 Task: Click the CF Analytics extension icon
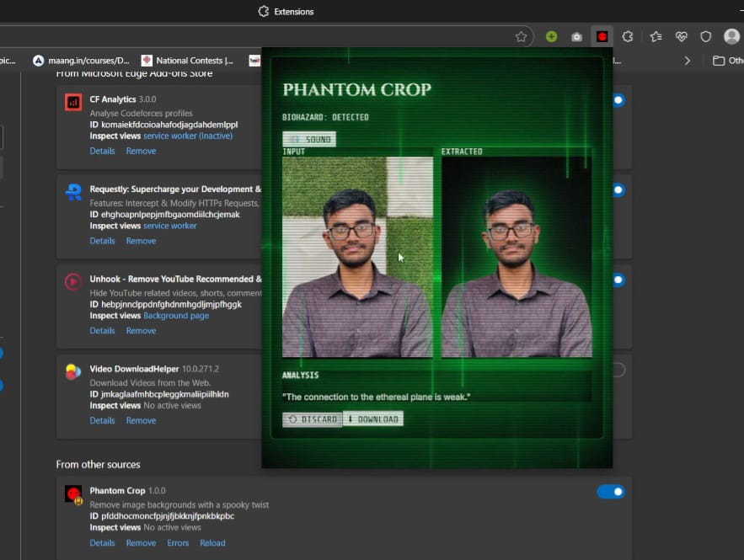73,102
